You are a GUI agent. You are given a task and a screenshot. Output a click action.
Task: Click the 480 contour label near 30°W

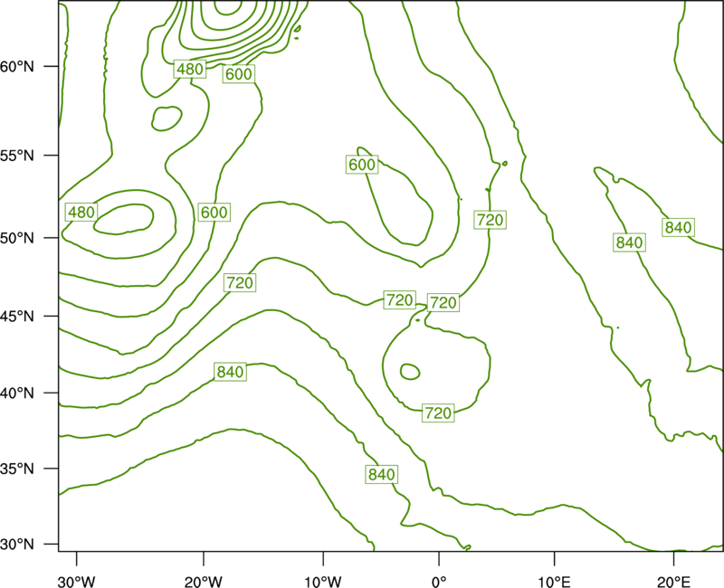81,213
